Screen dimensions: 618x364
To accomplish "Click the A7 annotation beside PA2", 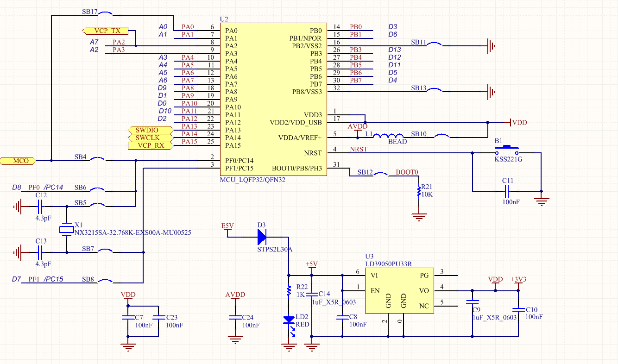I will 94,42.
